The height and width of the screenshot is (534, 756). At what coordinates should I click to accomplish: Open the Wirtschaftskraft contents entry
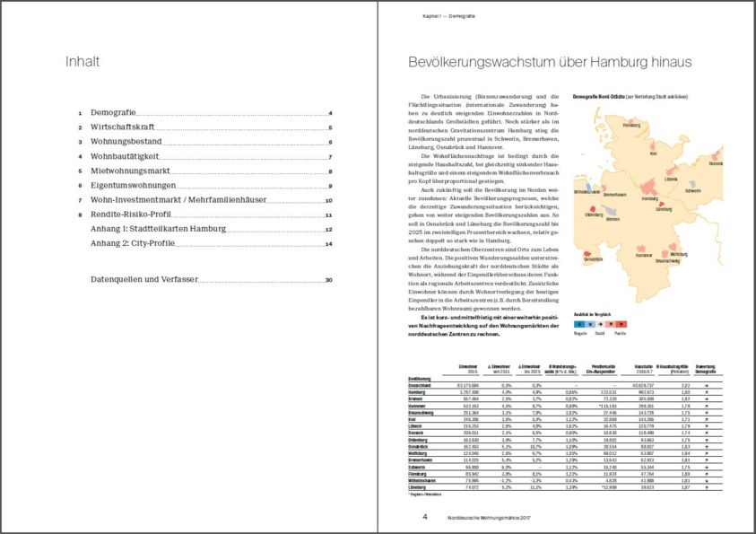tap(204, 127)
